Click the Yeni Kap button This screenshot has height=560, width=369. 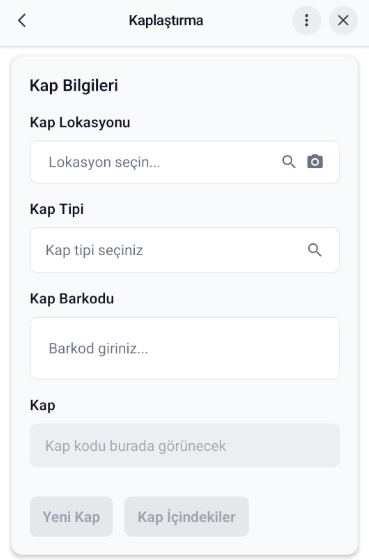click(x=71, y=516)
